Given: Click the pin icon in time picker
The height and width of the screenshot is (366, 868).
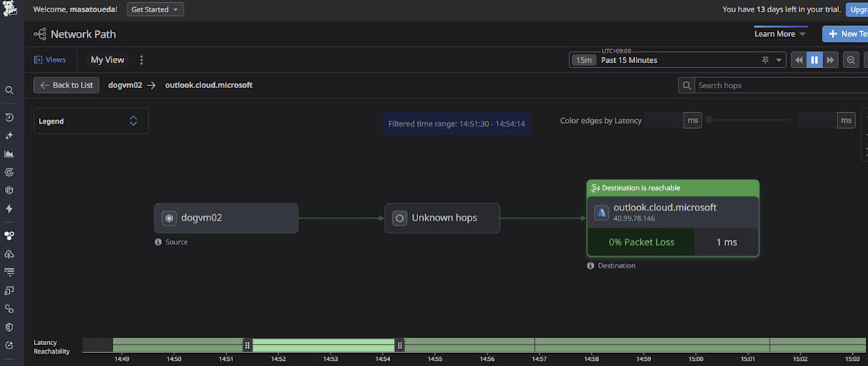Looking at the screenshot, I should pos(765,60).
